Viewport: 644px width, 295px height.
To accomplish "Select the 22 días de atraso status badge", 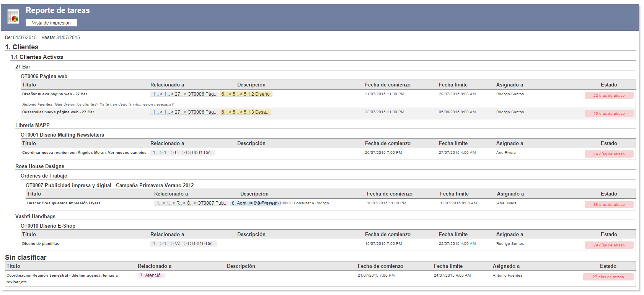I will click(x=609, y=96).
